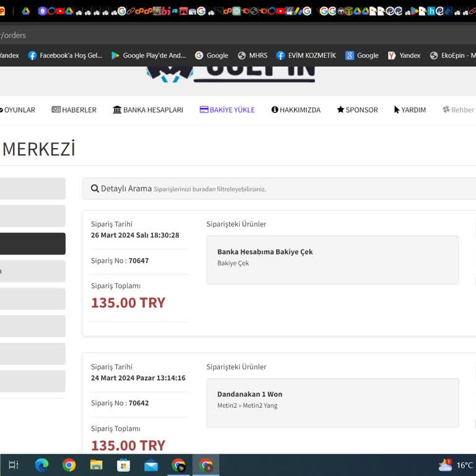The width and height of the screenshot is (476, 476).
Task: Click the gear icon next to Rehber
Action: pos(446,109)
